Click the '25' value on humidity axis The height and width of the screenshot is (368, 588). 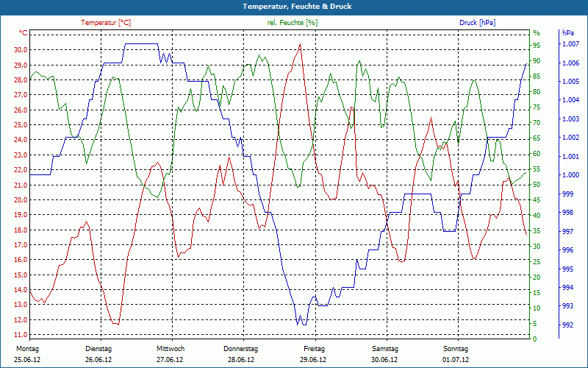(537, 262)
